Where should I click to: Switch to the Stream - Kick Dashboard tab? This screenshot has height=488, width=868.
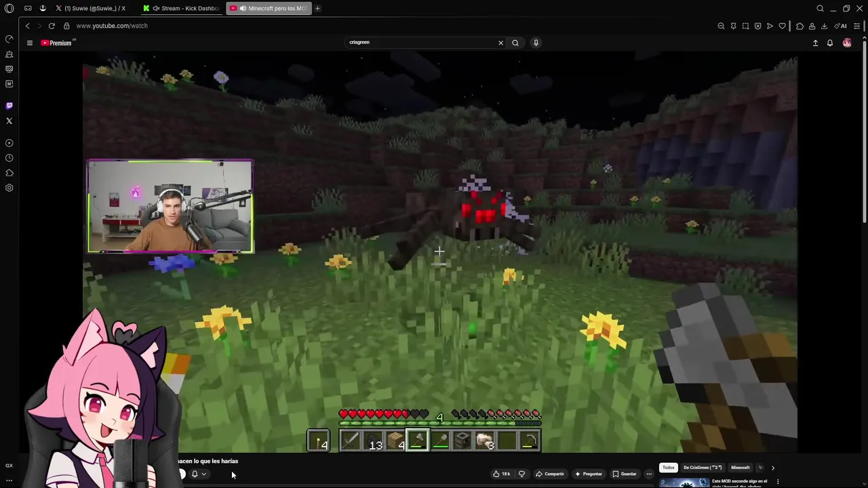coord(182,8)
